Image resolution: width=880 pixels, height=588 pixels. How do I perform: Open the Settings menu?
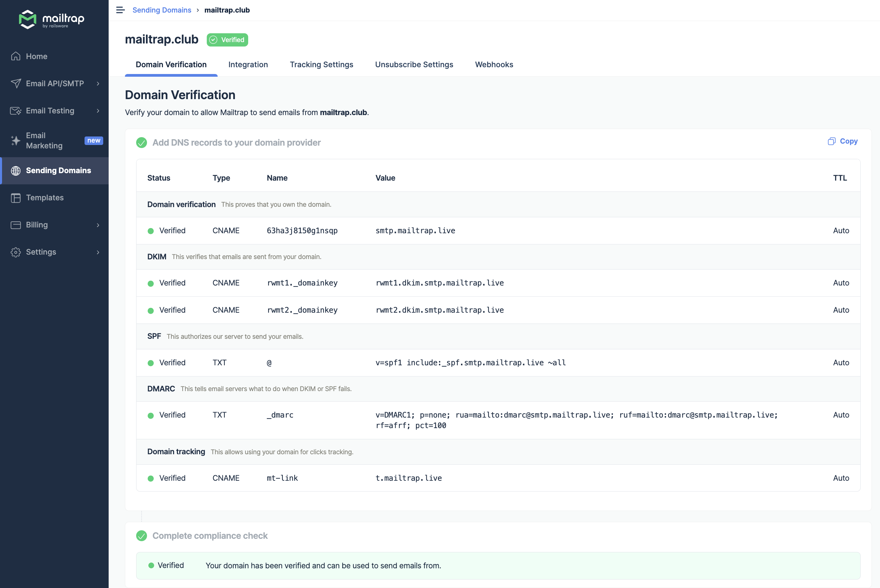point(55,251)
